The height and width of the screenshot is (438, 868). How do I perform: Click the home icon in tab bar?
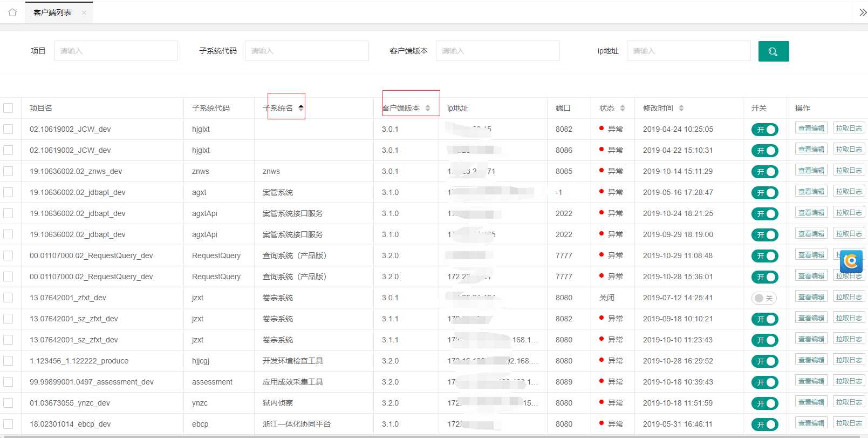point(12,12)
